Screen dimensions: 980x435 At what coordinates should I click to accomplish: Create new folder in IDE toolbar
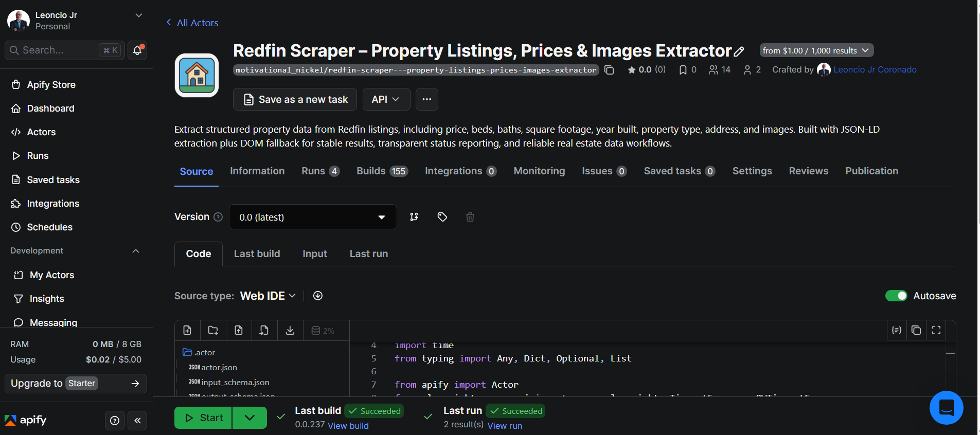tap(213, 330)
